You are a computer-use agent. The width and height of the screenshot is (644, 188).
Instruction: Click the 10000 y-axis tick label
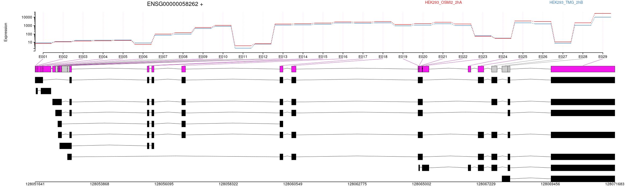point(27,17)
